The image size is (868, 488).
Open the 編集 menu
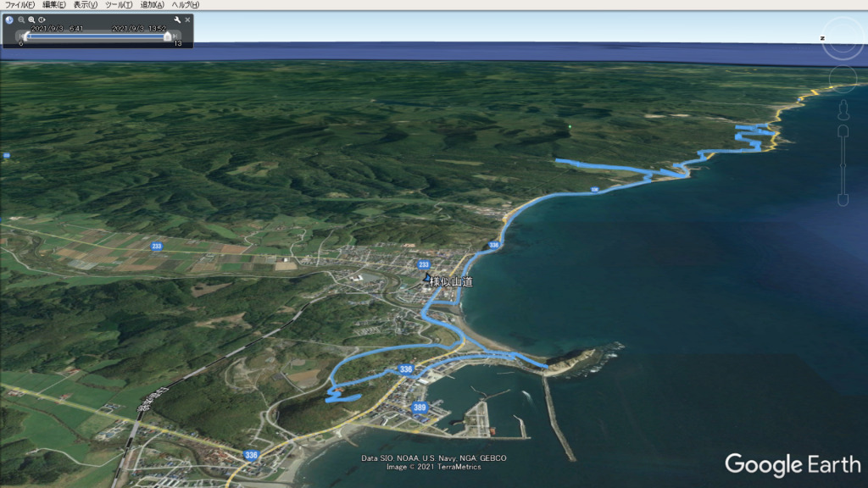[x=54, y=5]
